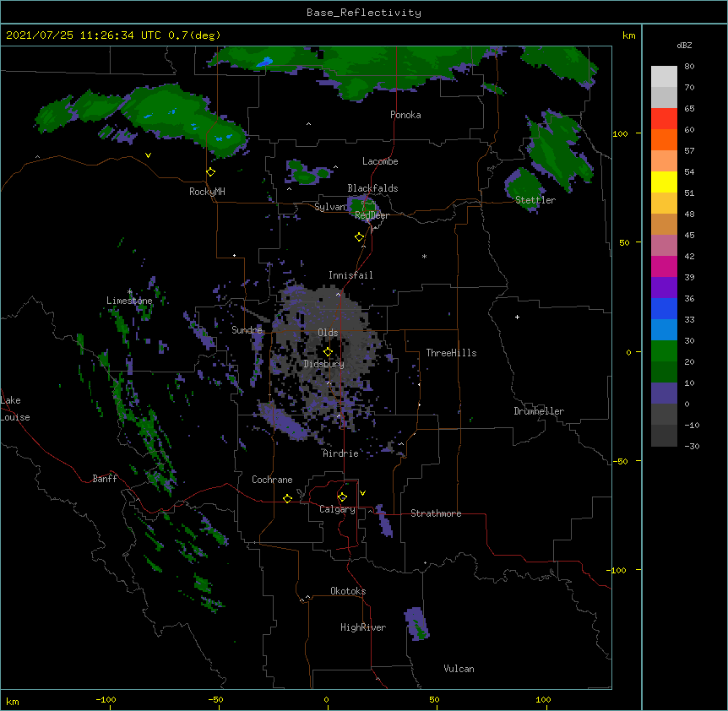This screenshot has width=728, height=711.
Task: Pick the 33–36 dBZ blue swatch
Action: coord(664,308)
